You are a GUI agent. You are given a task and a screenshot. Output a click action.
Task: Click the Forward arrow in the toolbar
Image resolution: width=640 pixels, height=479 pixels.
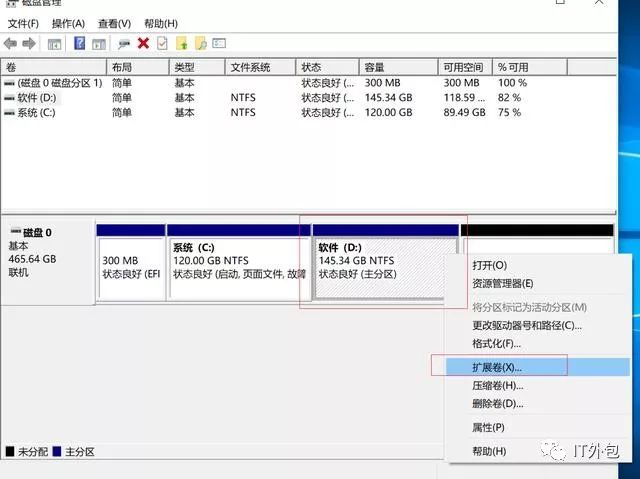[29, 43]
